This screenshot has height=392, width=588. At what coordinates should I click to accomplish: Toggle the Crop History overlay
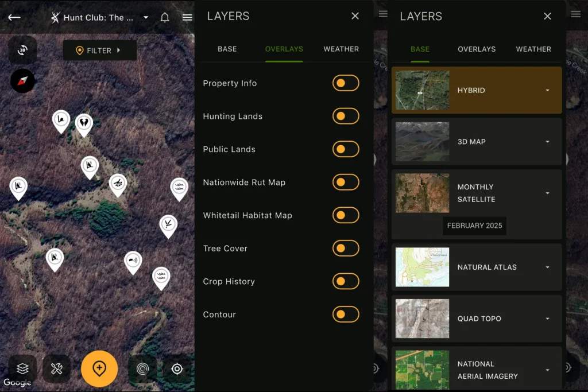tap(345, 281)
